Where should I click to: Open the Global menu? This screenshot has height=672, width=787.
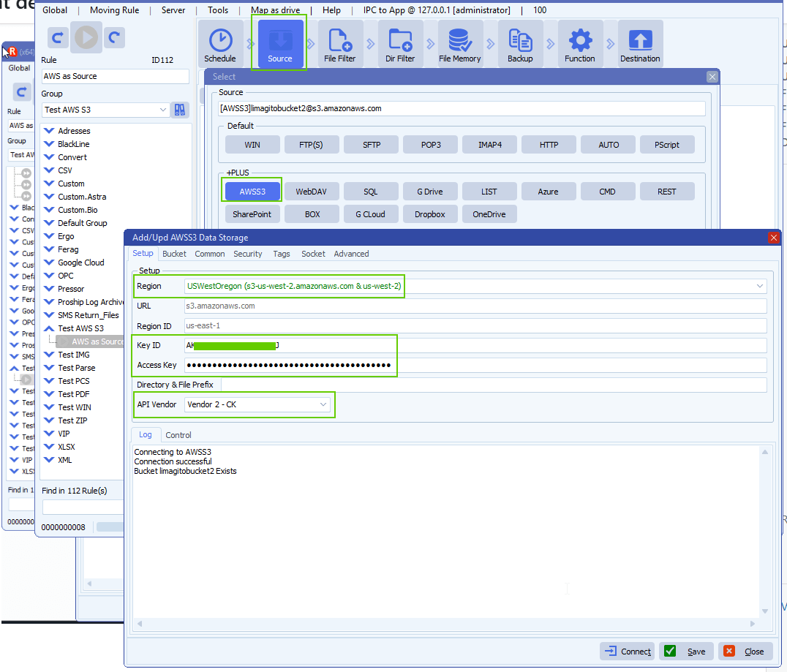pyautogui.click(x=55, y=10)
